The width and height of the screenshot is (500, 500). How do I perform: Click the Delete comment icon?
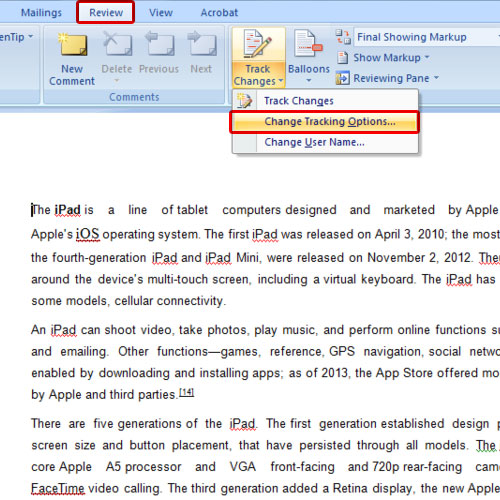[x=117, y=44]
